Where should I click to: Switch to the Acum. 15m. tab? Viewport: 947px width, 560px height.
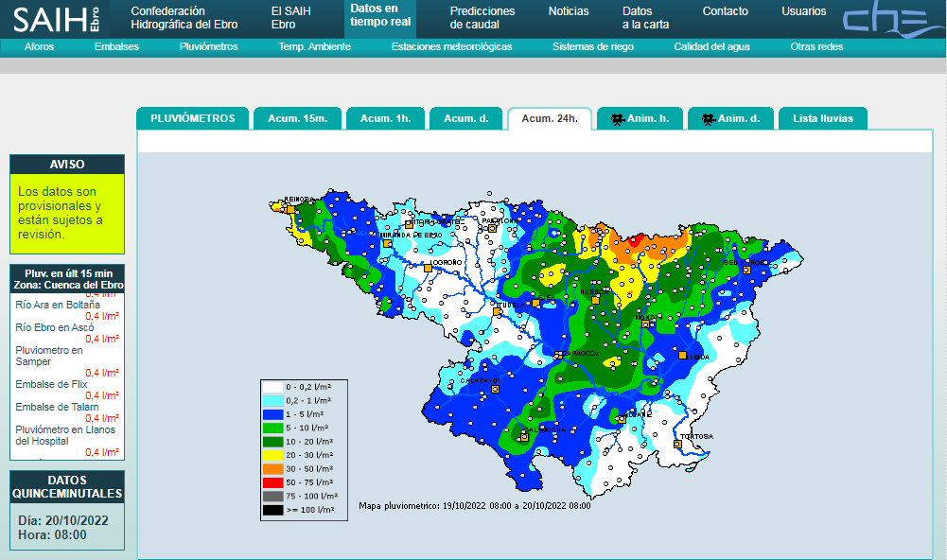(x=298, y=118)
